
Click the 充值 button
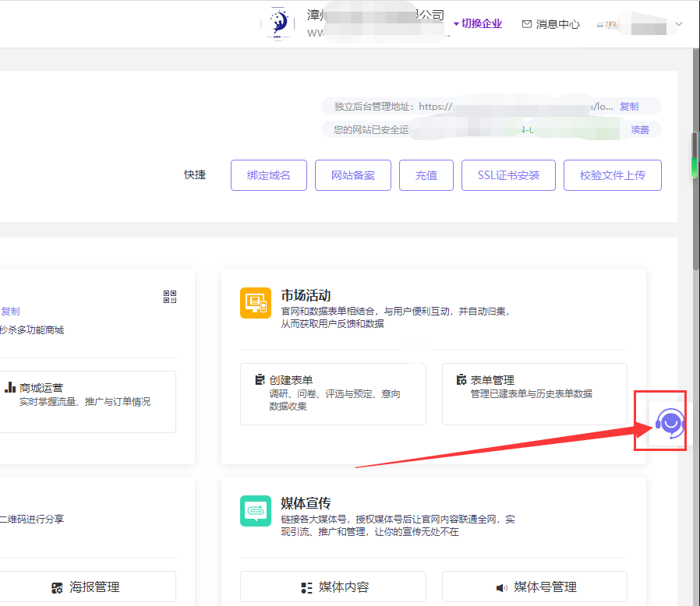click(x=426, y=175)
